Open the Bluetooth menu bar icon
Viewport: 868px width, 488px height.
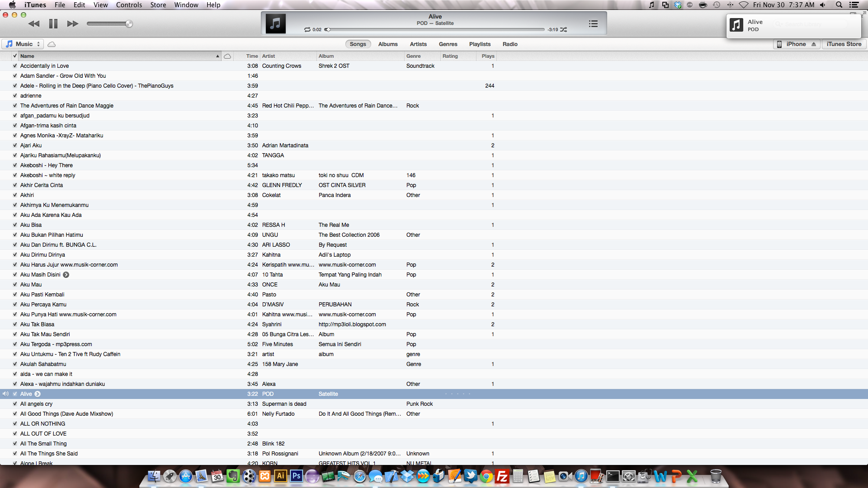[x=730, y=5]
